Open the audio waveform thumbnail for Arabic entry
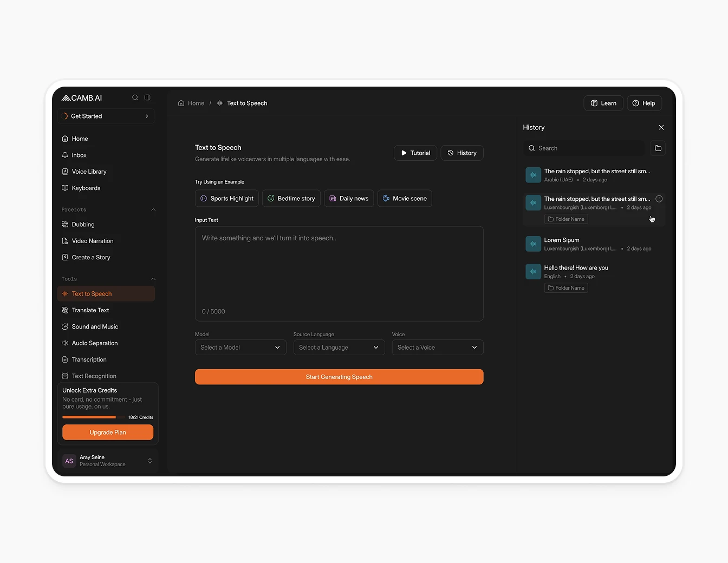This screenshot has height=563, width=728. pyautogui.click(x=533, y=175)
